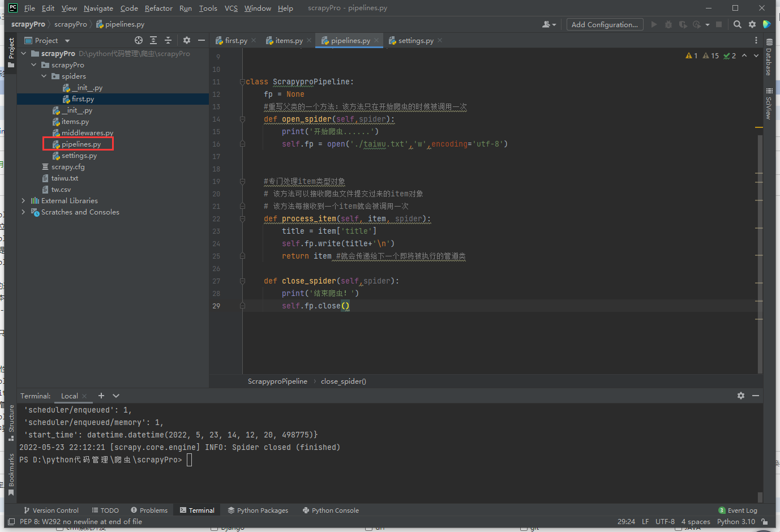Open the Refactor menu
Image resolution: width=780 pixels, height=532 pixels.
[158, 8]
